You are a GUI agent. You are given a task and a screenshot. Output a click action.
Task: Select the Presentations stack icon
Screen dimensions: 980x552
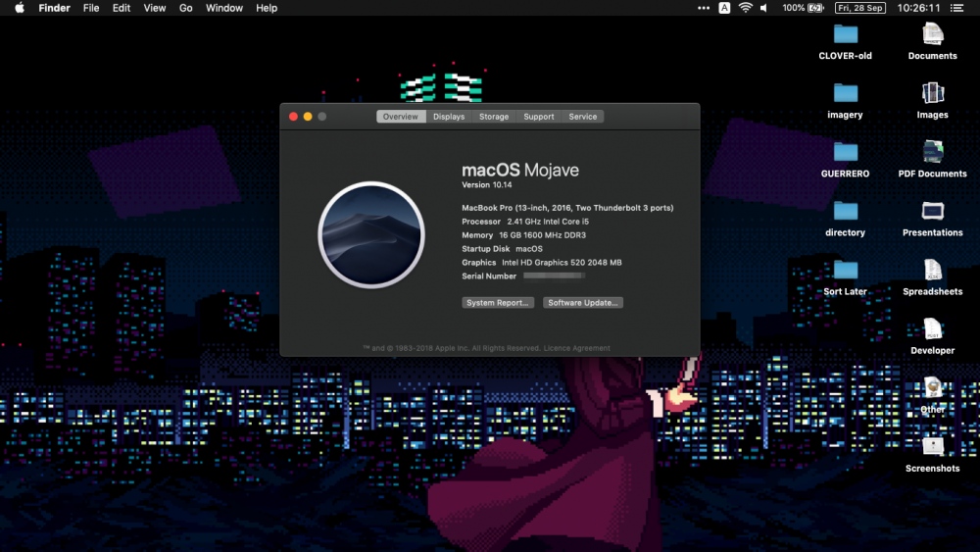coord(932,212)
